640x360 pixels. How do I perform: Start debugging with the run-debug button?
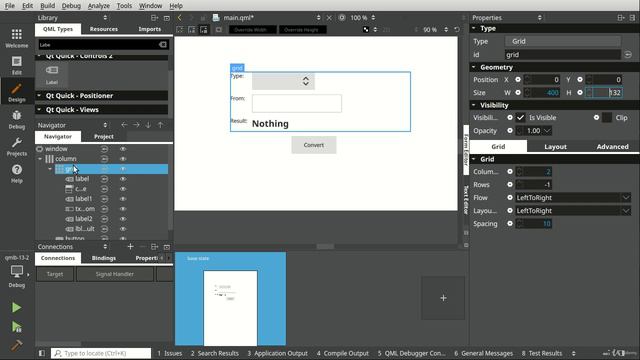[x=16, y=327]
